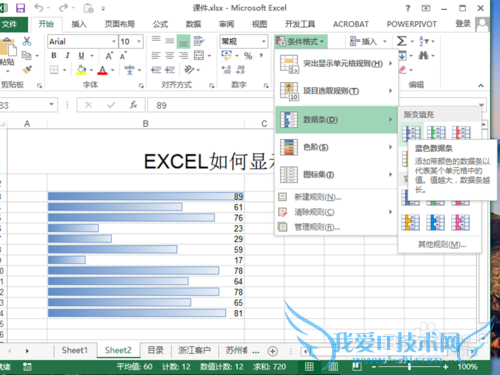Open Sort and Filter A-Z icon

point(423,41)
